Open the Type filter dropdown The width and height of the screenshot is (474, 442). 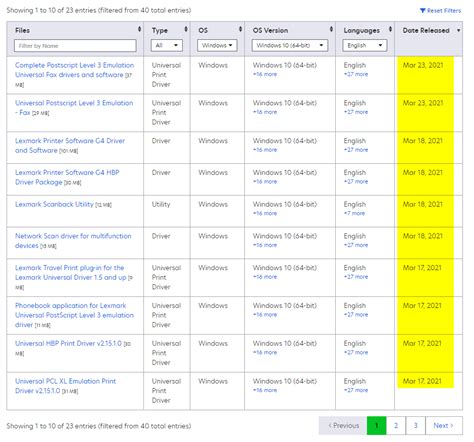[x=167, y=45]
